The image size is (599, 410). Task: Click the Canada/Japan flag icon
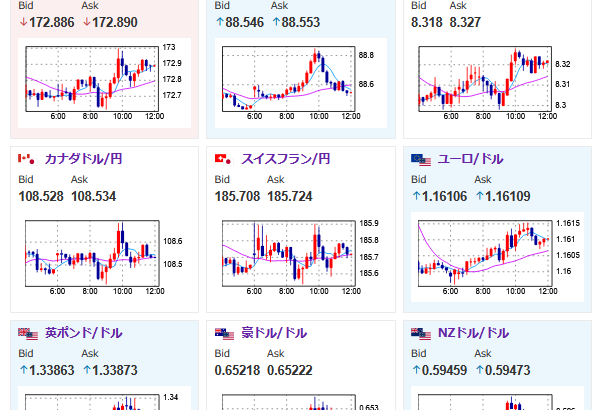[28, 159]
